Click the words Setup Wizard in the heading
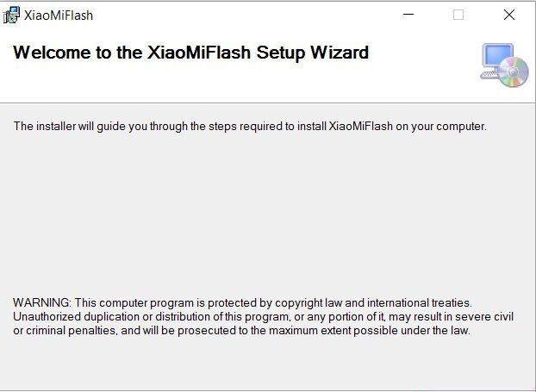The width and height of the screenshot is (536, 392). tap(313, 53)
